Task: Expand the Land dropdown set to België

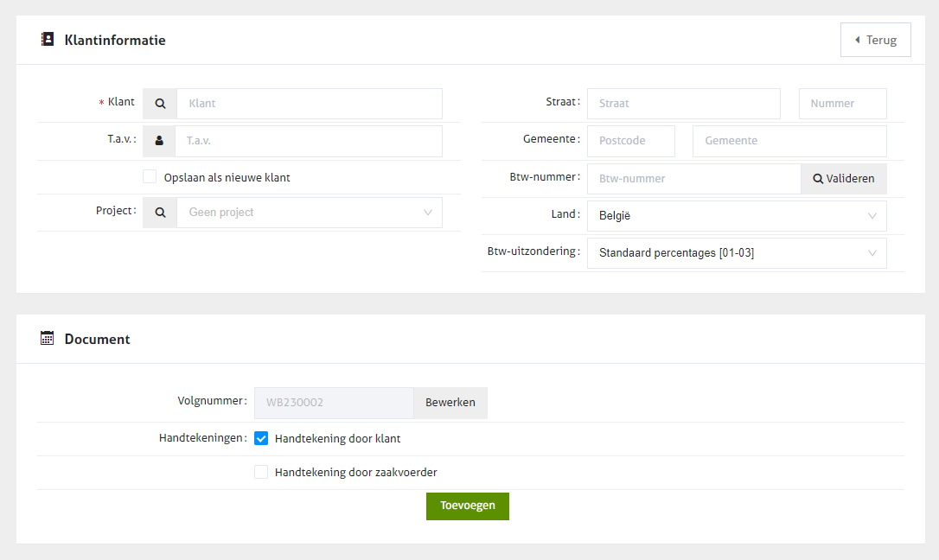Action: click(736, 216)
